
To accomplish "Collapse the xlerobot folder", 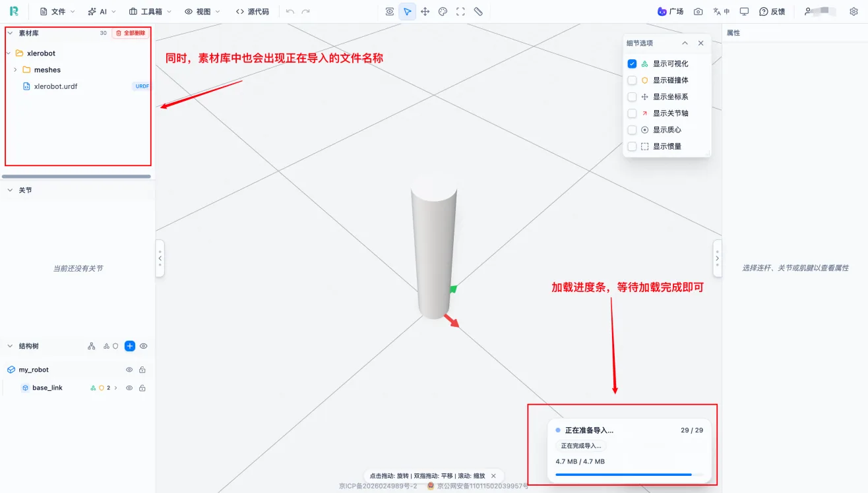I will [x=8, y=53].
